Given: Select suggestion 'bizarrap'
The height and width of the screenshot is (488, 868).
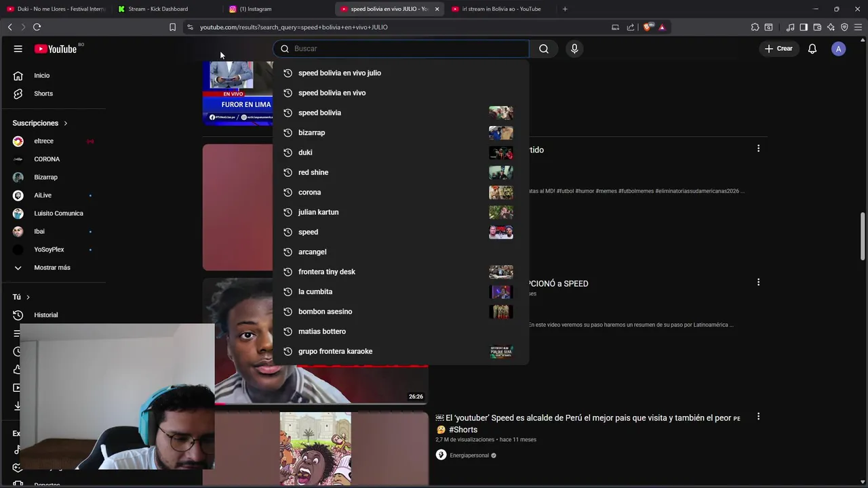Looking at the screenshot, I should tap(400, 132).
